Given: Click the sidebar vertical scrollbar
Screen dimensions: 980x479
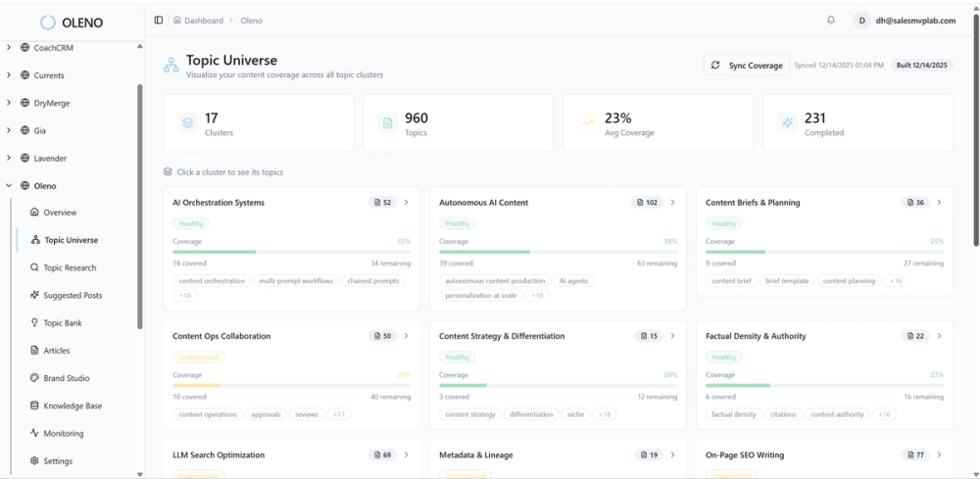Looking at the screenshot, I should click(x=140, y=206).
